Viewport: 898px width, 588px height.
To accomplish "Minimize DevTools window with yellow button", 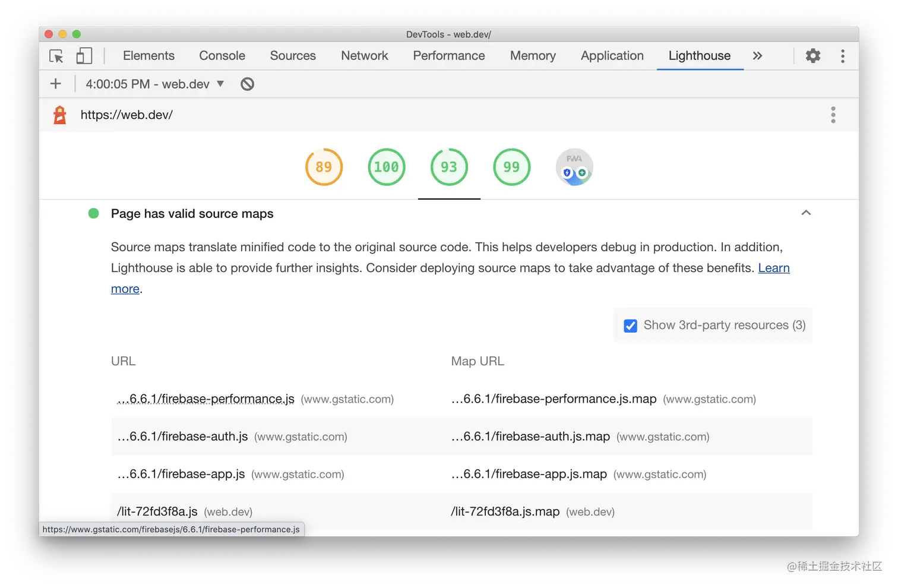I will coord(62,34).
